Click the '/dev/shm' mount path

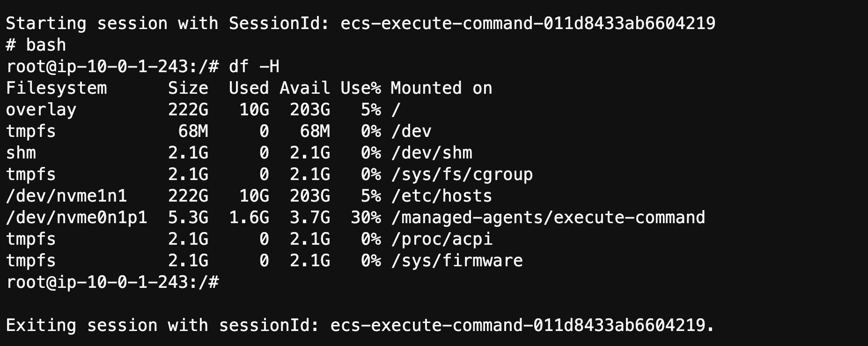(432, 153)
